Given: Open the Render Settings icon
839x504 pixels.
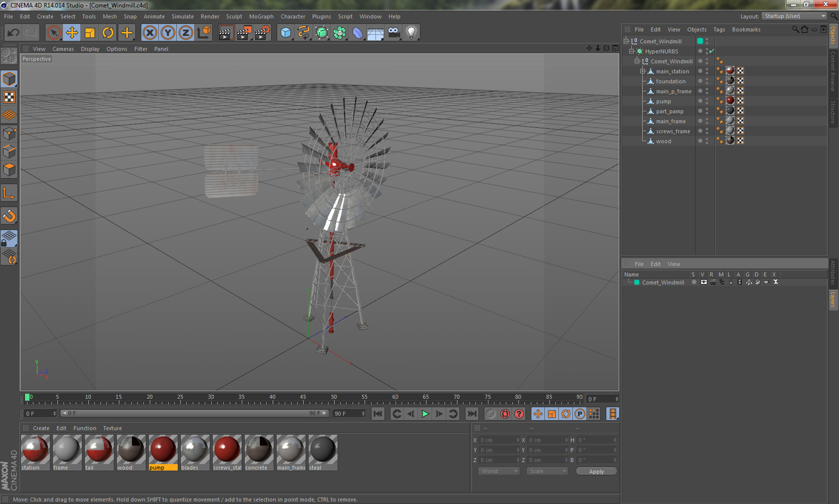Looking at the screenshot, I should (263, 33).
